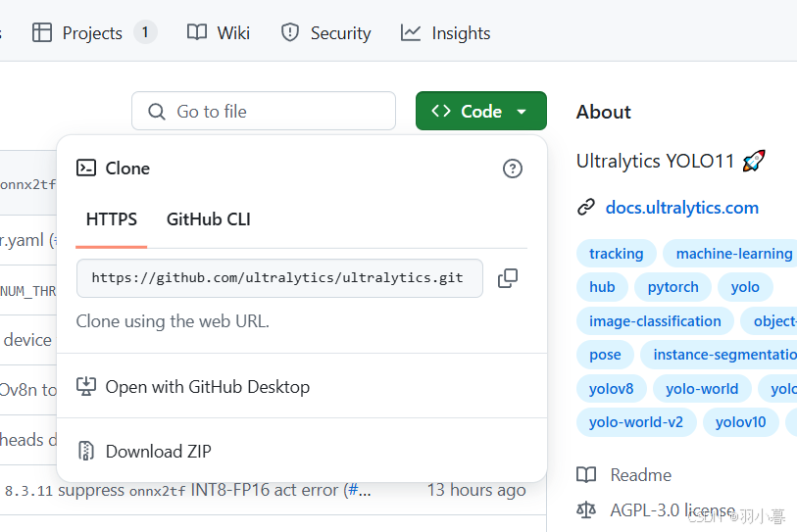Click the GitHub Desktop download icon
The width and height of the screenshot is (797, 532).
86,387
